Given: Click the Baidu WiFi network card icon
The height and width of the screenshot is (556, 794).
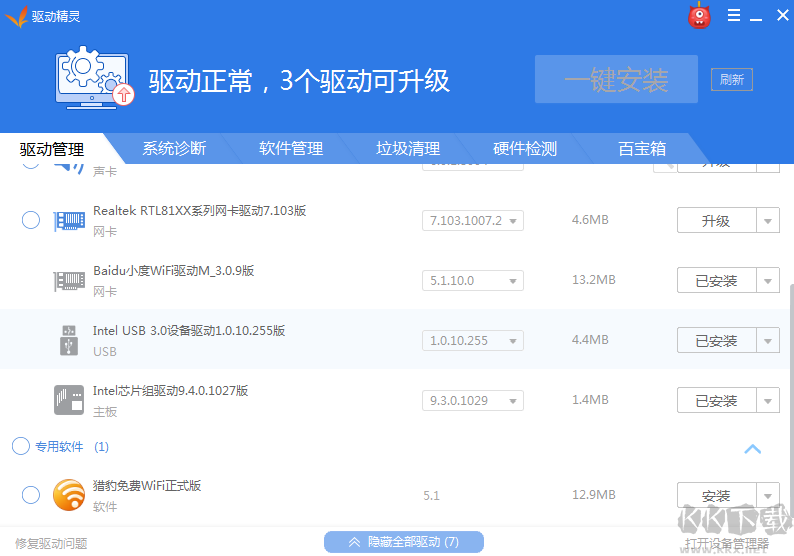Looking at the screenshot, I should pyautogui.click(x=69, y=281).
